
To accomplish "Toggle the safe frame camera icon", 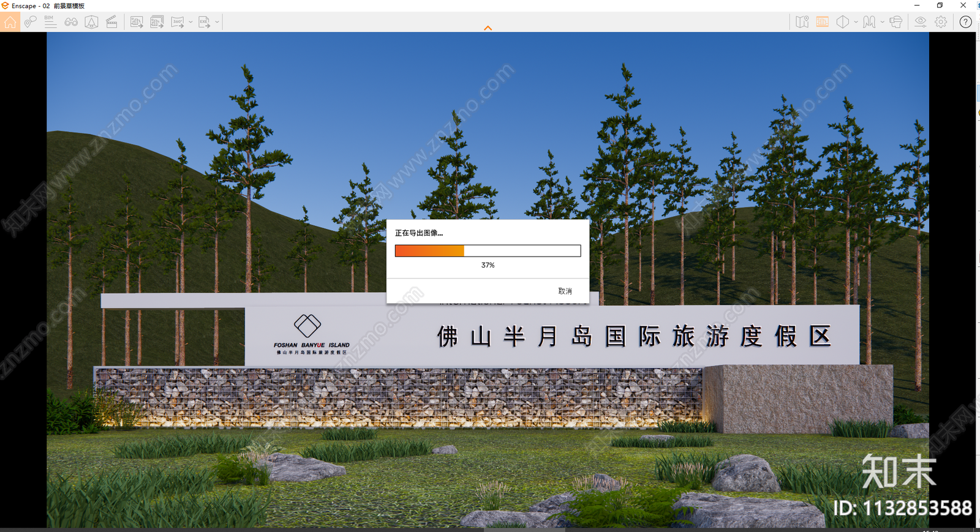I will click(91, 22).
